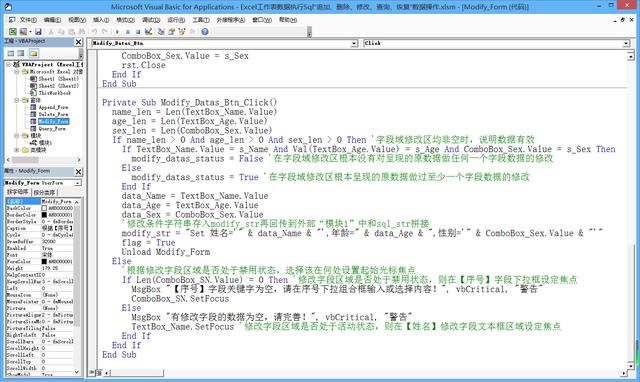The width and height of the screenshot is (640, 382).
Task: Click the View Microsoft Excel toolbar icon
Action: click(13, 31)
